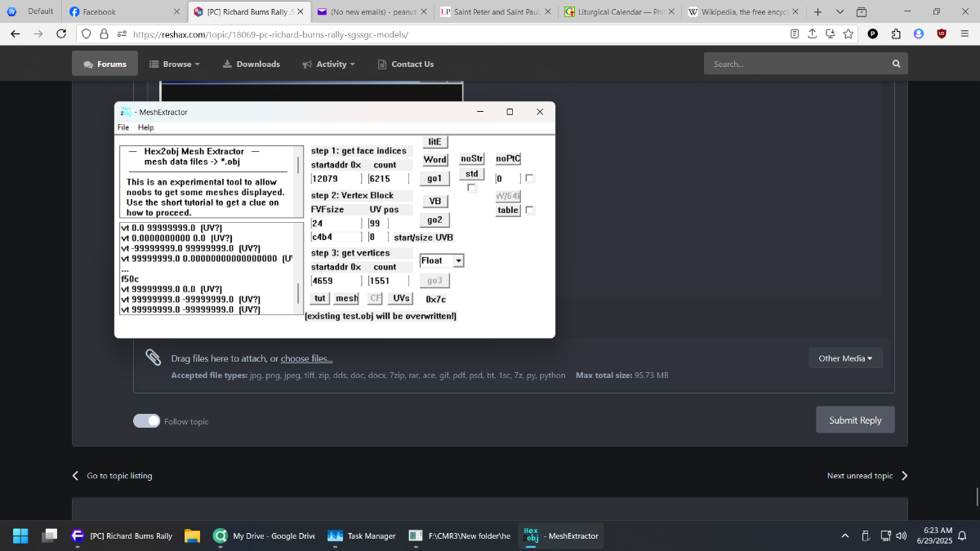Bookmark this page with the star icon
This screenshot has width=980, height=551.
point(849,33)
